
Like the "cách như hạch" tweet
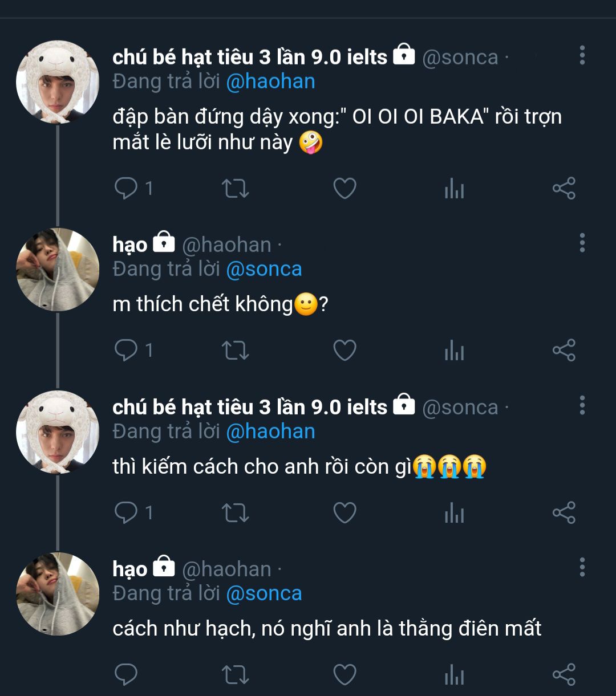pyautogui.click(x=345, y=674)
